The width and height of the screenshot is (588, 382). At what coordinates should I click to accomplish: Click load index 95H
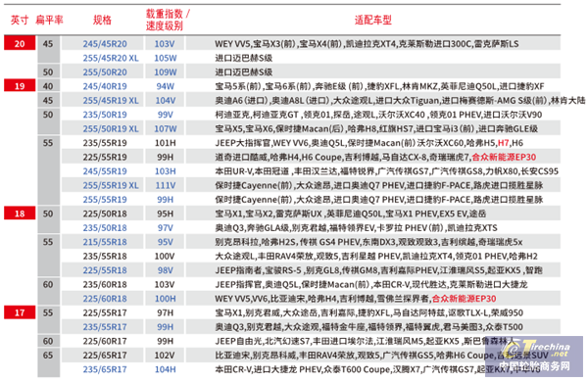tap(166, 214)
